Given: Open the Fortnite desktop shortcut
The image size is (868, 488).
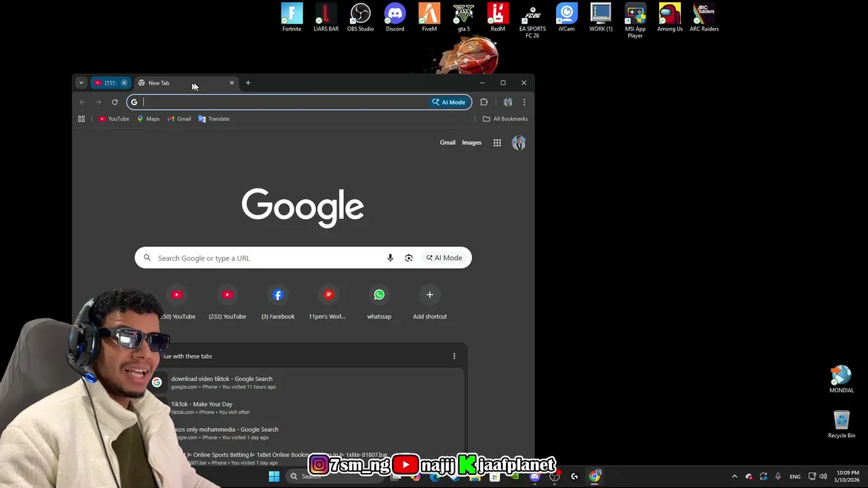Looking at the screenshot, I should pos(292,18).
